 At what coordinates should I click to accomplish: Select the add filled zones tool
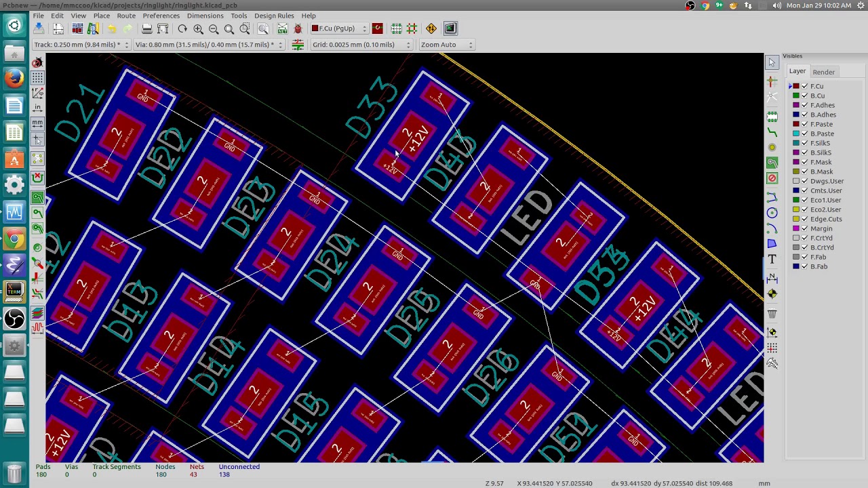pyautogui.click(x=772, y=163)
